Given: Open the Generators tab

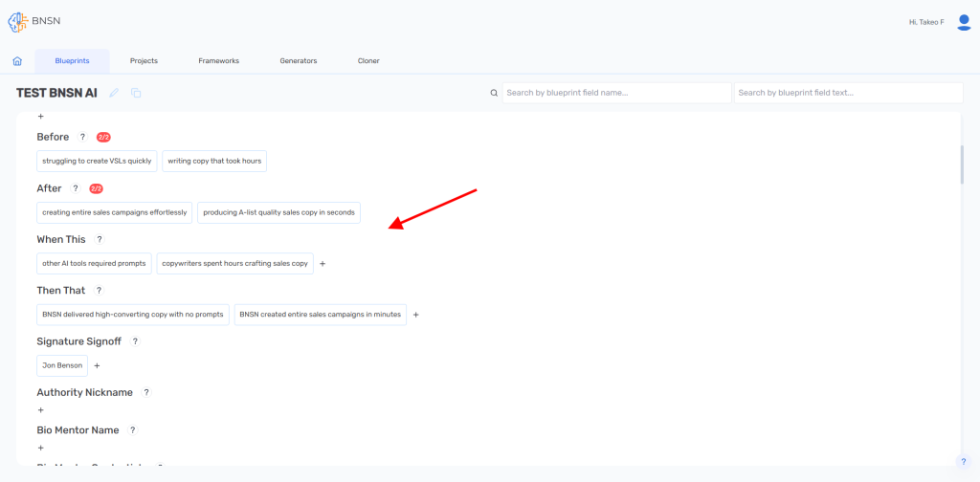Looking at the screenshot, I should [x=299, y=61].
